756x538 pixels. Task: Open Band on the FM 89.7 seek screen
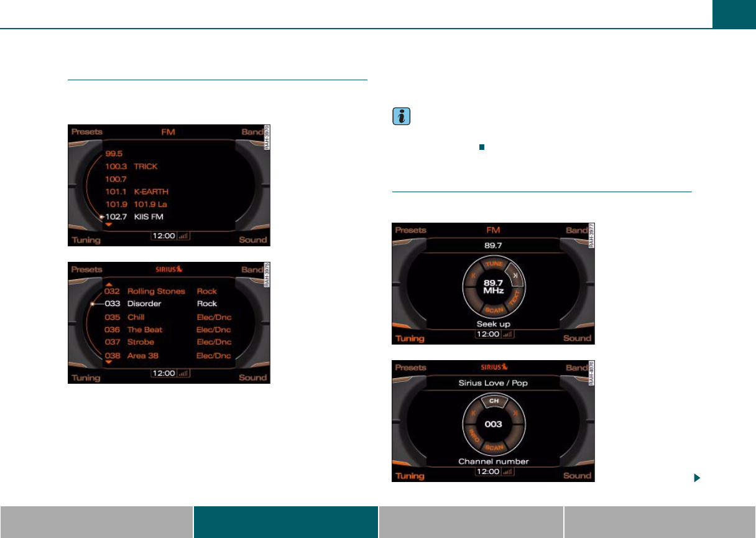click(x=578, y=230)
